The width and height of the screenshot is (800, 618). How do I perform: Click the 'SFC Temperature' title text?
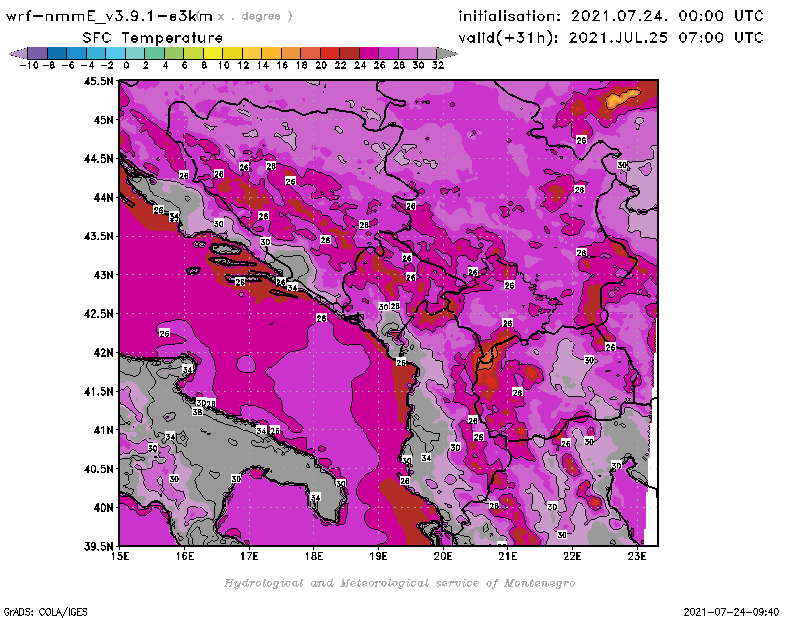[153, 38]
